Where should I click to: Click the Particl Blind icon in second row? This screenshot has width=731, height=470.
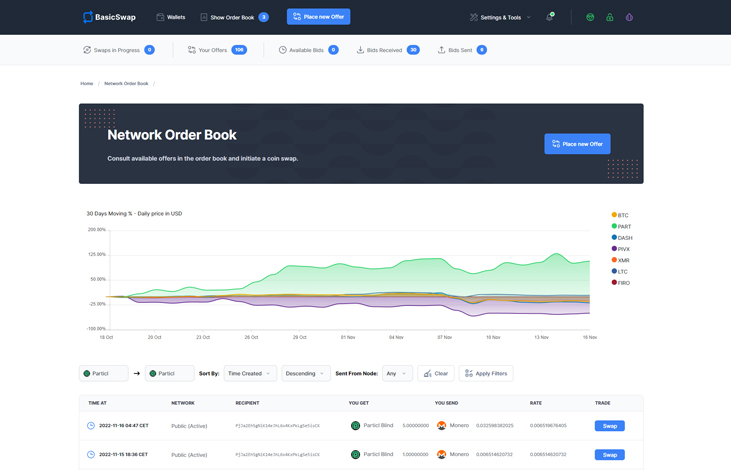point(355,454)
